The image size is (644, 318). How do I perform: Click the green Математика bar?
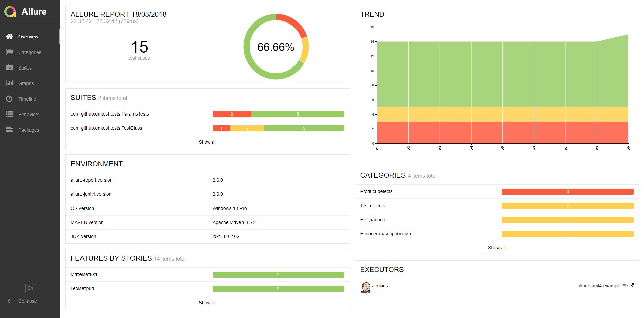pyautogui.click(x=278, y=275)
